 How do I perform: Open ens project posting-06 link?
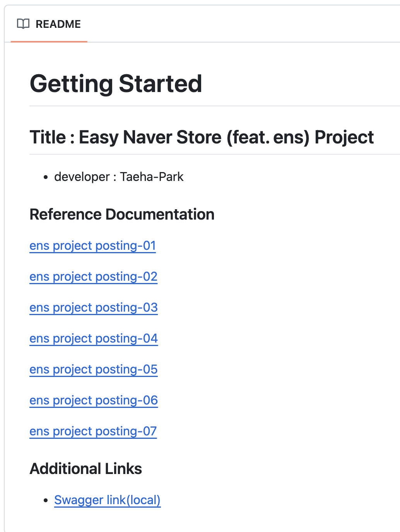94,401
